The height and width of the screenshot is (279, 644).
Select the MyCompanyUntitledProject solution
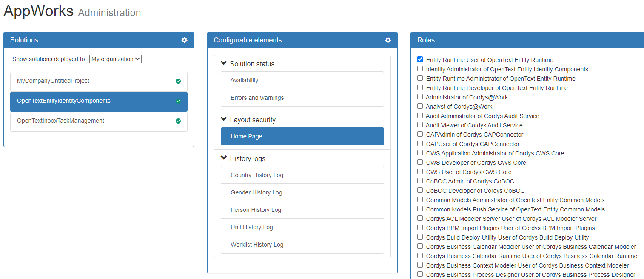click(x=53, y=81)
